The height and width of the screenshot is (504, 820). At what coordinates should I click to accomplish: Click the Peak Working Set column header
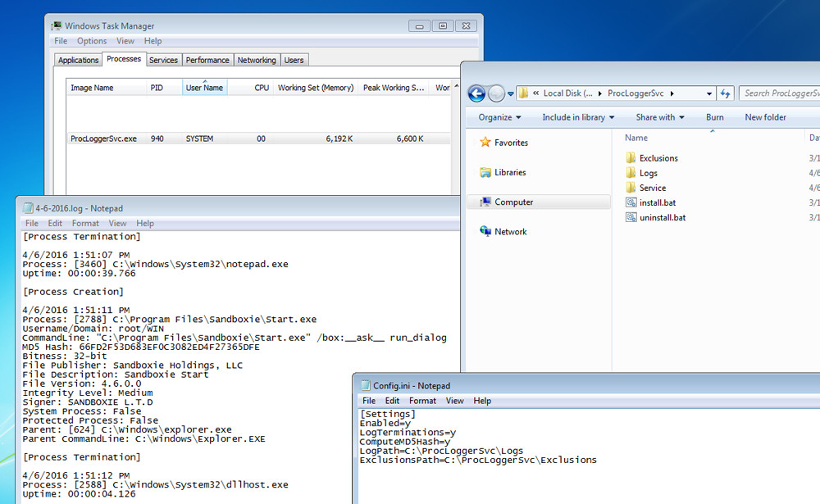(394, 88)
